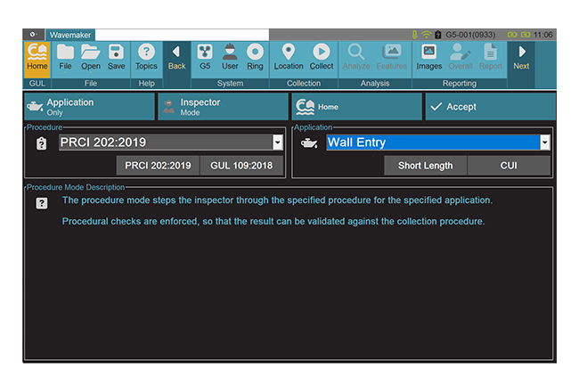Image resolution: width=579 pixels, height=392 pixels.
Task: Click the description help question icon
Action: pyautogui.click(x=41, y=203)
